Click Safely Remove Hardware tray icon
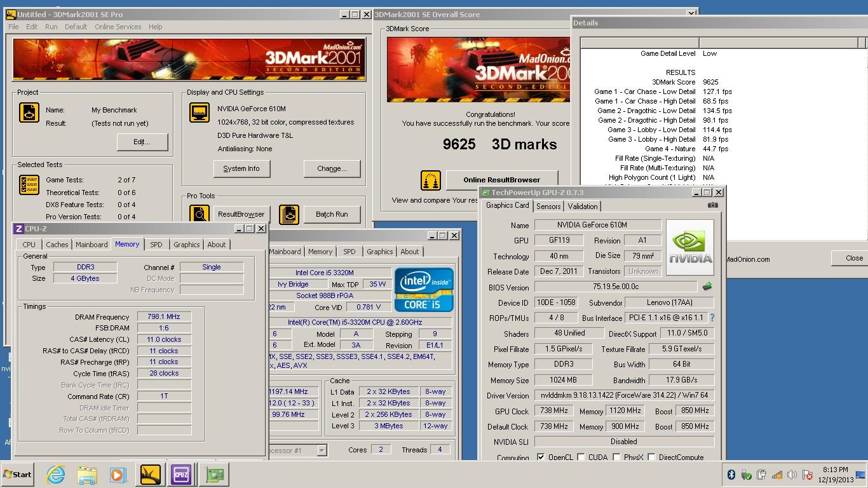The height and width of the screenshot is (488, 868). tap(747, 475)
